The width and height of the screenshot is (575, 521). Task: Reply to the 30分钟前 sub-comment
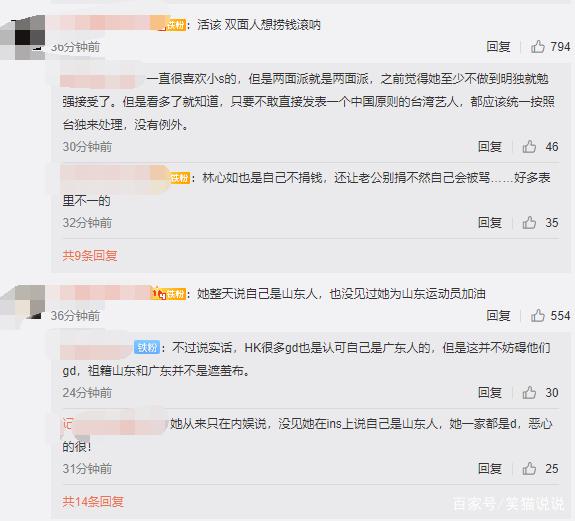point(490,147)
